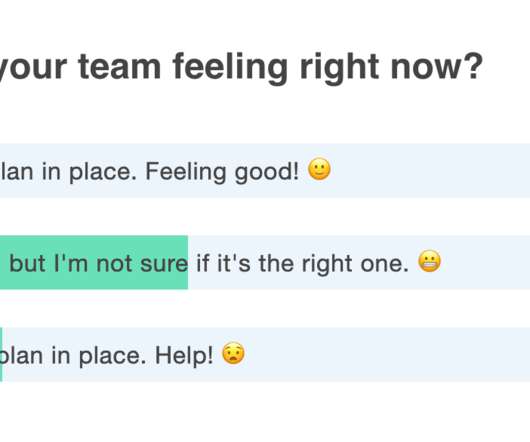530x442 pixels.
Task: Click empty blue area right of grimacing emoji
Action: click(486, 263)
